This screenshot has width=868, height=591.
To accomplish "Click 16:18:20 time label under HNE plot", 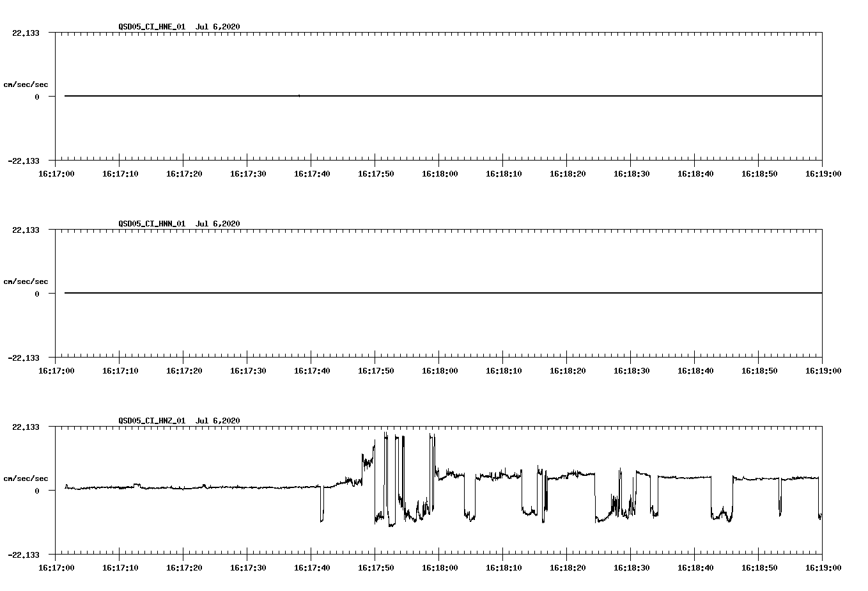I will point(568,174).
